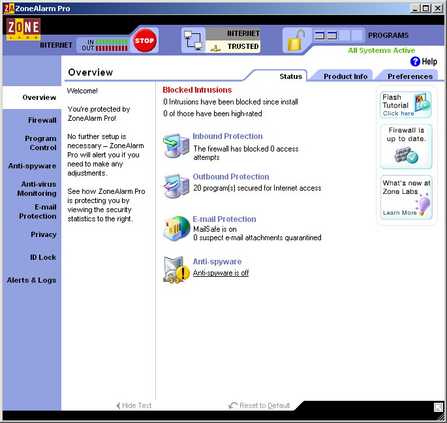447x423 pixels.
Task: Open the ID Lock panel
Action: pos(43,257)
